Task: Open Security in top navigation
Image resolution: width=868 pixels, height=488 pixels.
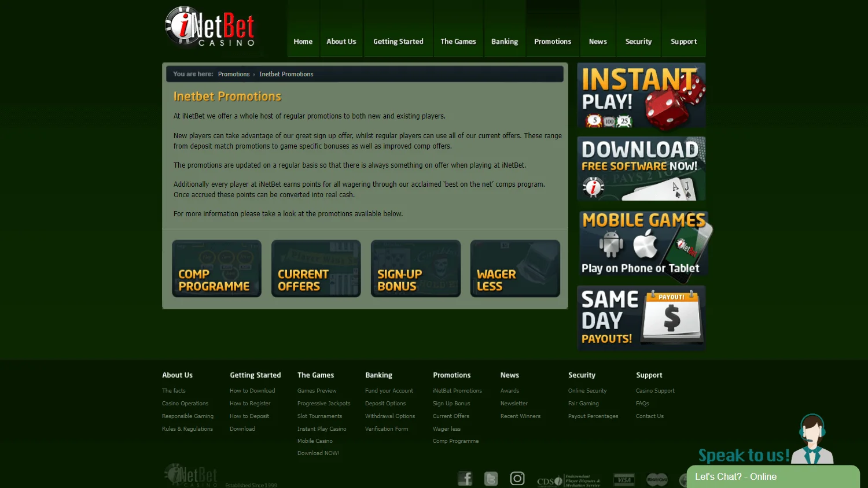Action: click(x=638, y=42)
